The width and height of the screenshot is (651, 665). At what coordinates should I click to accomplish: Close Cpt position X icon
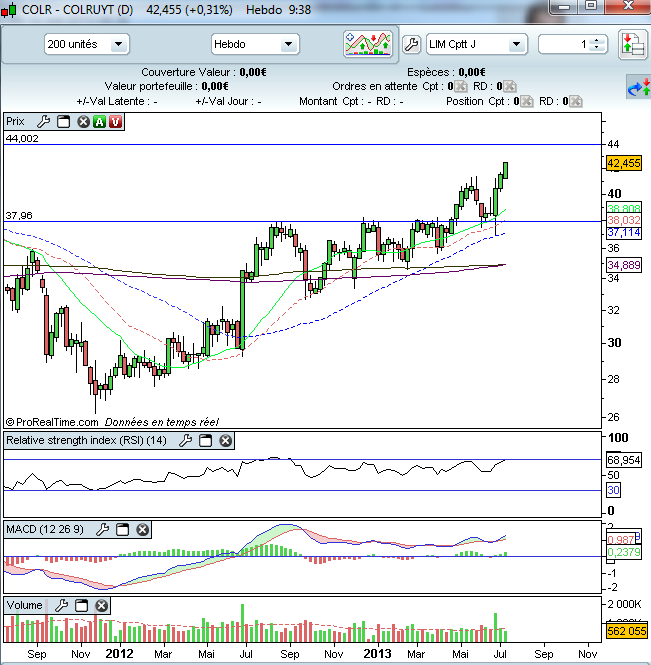(x=526, y=101)
